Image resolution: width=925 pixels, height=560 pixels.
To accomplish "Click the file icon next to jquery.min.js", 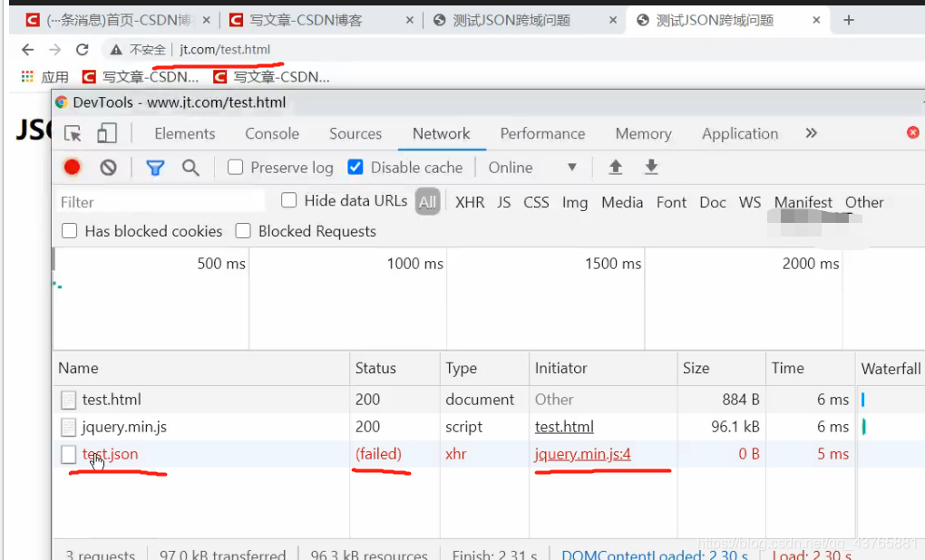I will pos(68,427).
